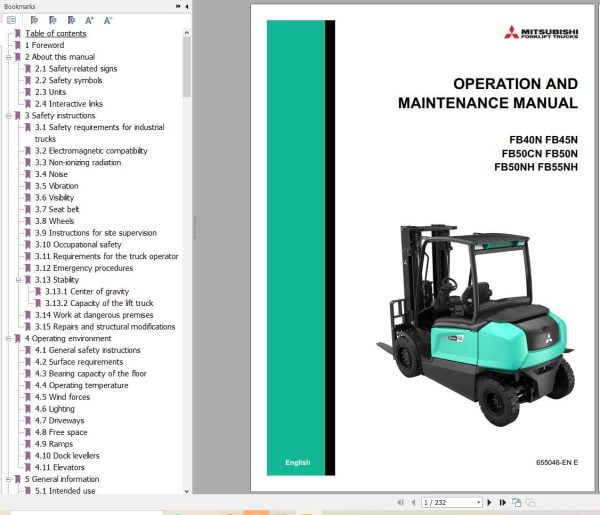The height and width of the screenshot is (515, 600).
Task: Open '3.11 Requirements for the truck operator'
Action: click(x=106, y=256)
